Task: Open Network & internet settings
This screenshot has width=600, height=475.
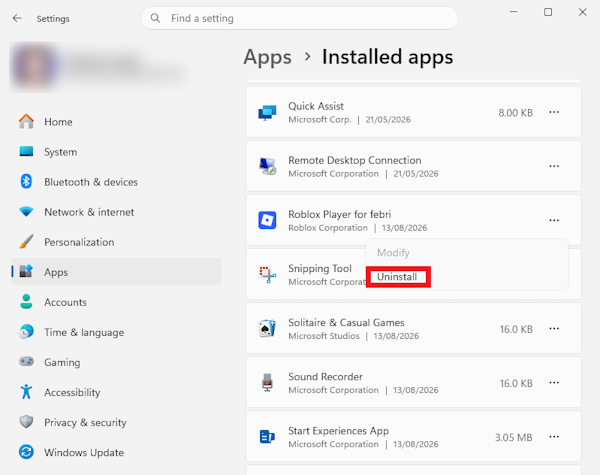Action: click(x=116, y=212)
